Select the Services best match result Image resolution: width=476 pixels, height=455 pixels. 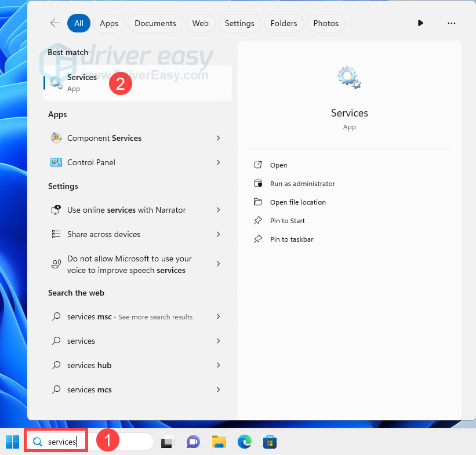(x=82, y=82)
